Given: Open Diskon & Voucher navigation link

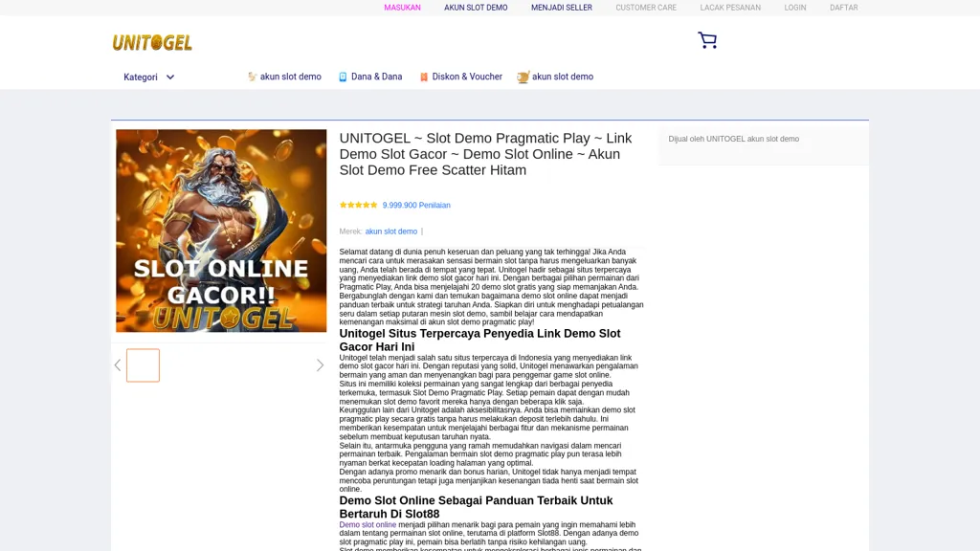Looking at the screenshot, I should [467, 77].
